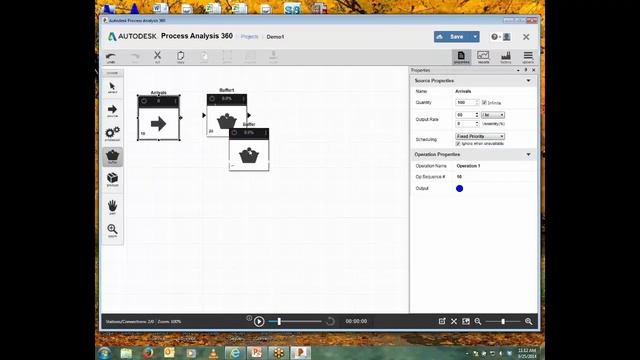Click the Output Rate value field
Viewport: 640px width, 360px height.
point(464,115)
